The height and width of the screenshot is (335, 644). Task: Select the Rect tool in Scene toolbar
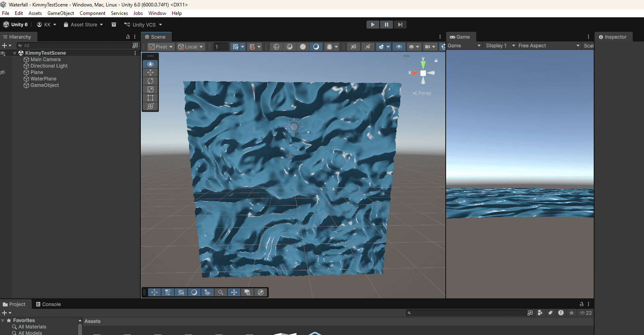(x=150, y=98)
